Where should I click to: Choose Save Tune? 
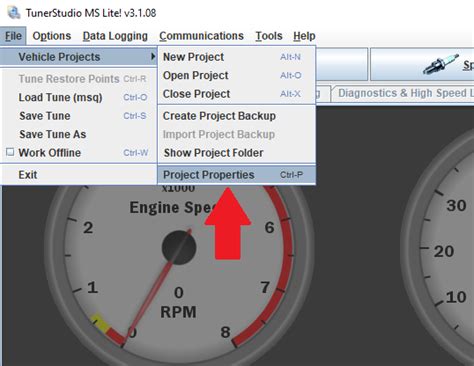click(79, 116)
